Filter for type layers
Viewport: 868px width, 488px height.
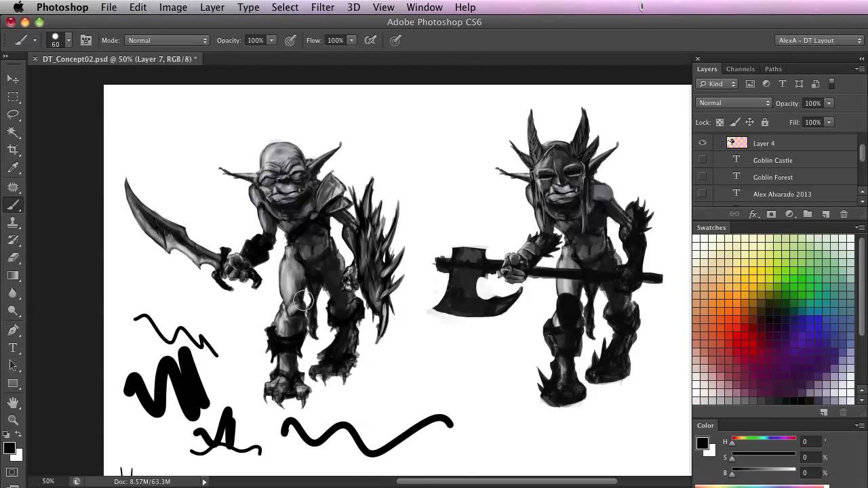(783, 84)
